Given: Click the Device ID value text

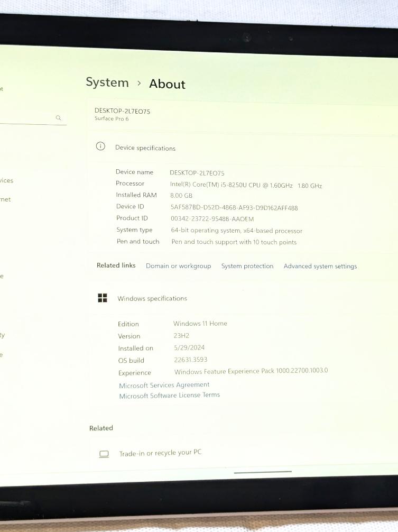Looking at the screenshot, I should point(234,208).
